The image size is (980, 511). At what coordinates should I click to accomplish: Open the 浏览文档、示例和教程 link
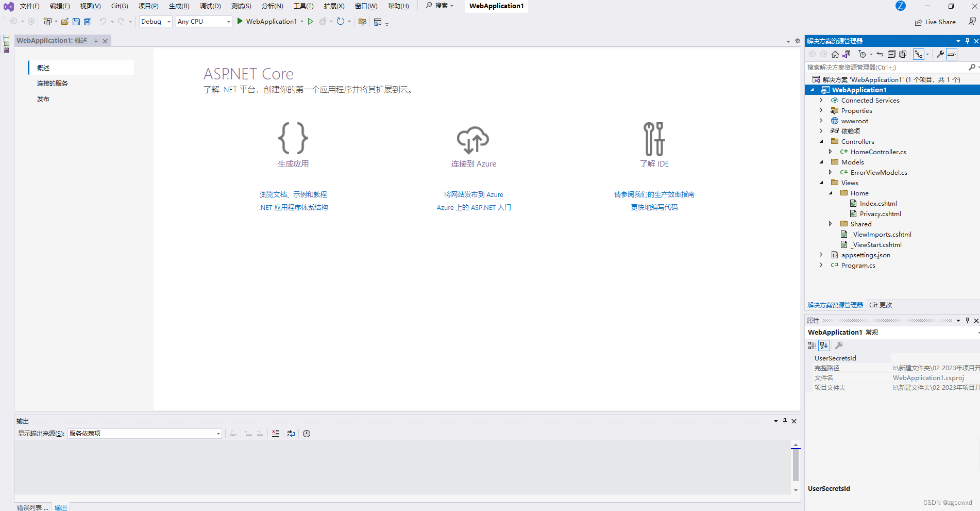point(293,194)
